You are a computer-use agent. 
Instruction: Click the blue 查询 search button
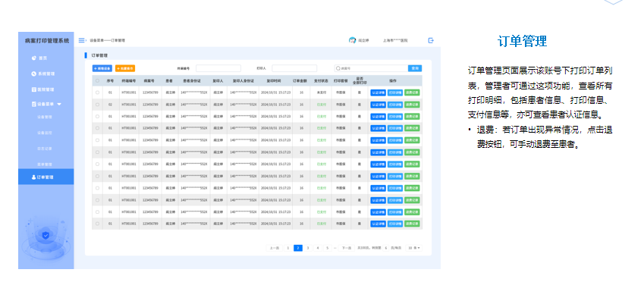(414, 68)
